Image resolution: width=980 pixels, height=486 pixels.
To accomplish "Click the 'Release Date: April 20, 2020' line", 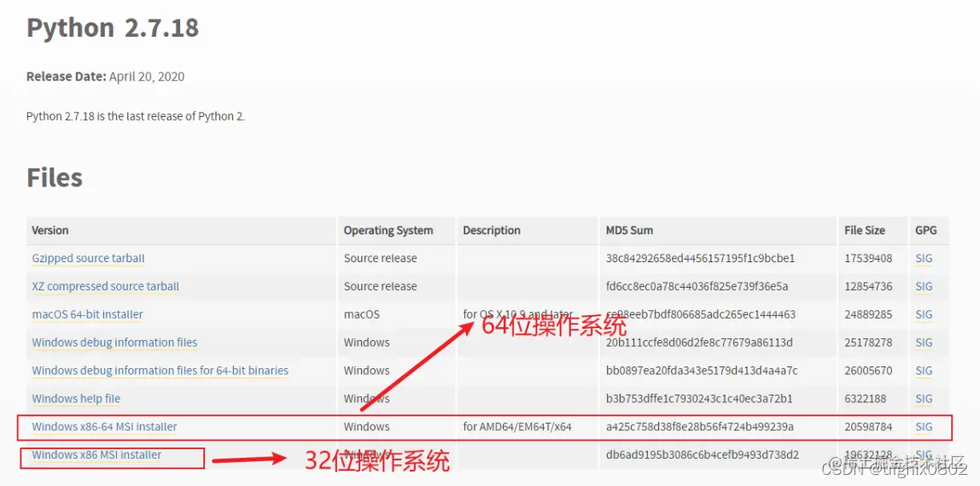I will [105, 77].
